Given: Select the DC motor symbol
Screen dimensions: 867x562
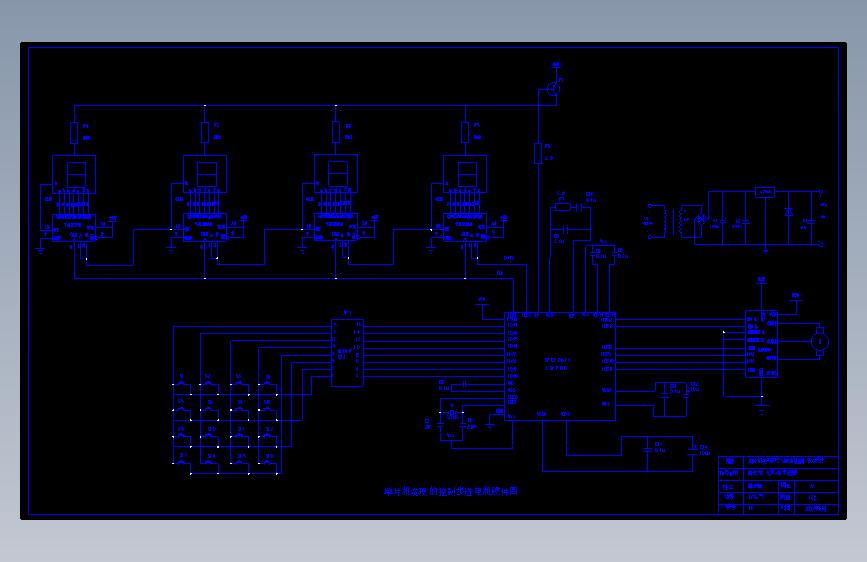Looking at the screenshot, I should [819, 341].
